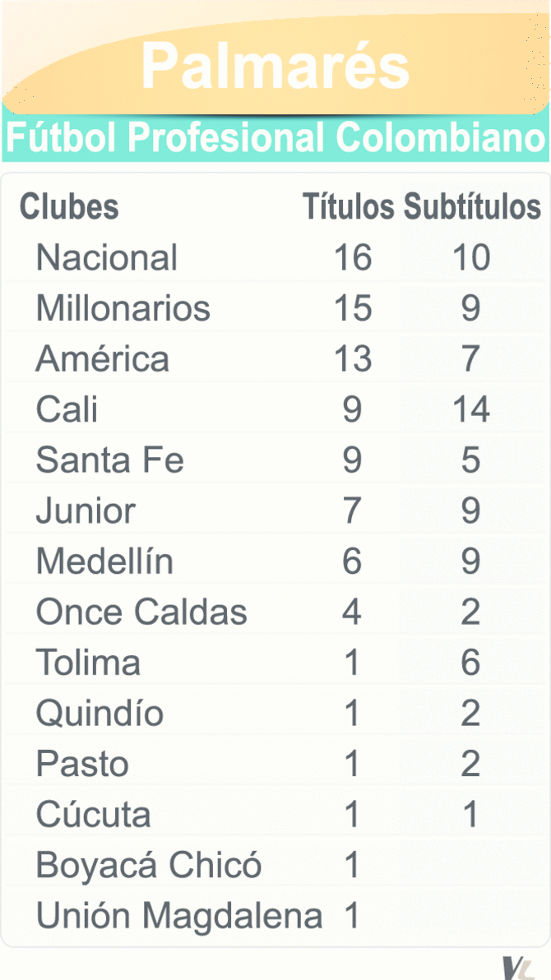Viewport: 551px width, 980px height.
Task: Click the Títulos column header
Action: (x=348, y=207)
